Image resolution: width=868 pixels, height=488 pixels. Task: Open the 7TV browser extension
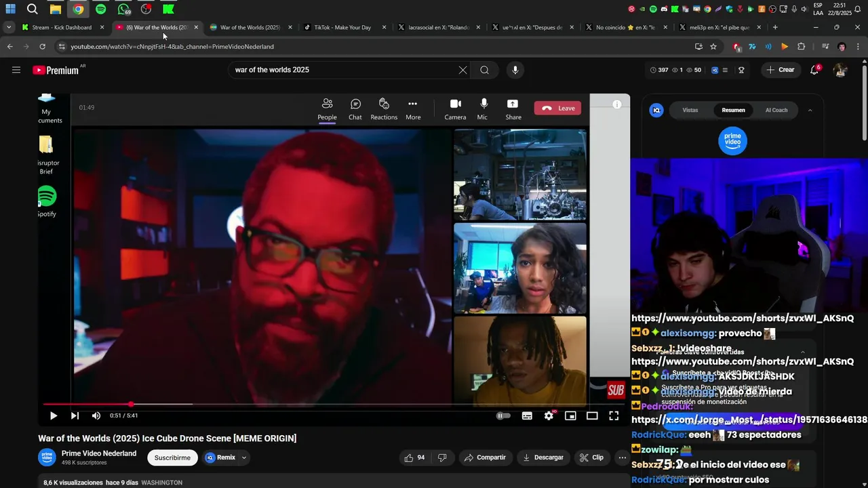752,46
